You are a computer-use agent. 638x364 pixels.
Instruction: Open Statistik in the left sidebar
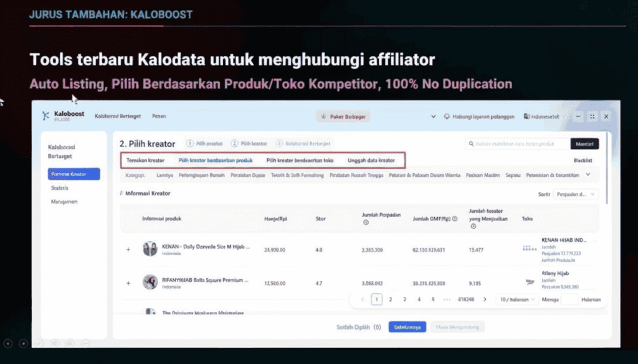(x=60, y=187)
